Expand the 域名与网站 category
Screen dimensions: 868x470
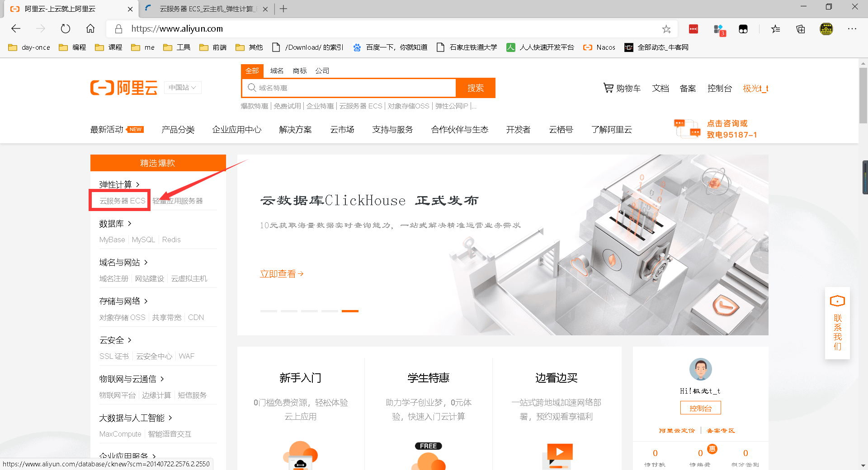click(123, 262)
